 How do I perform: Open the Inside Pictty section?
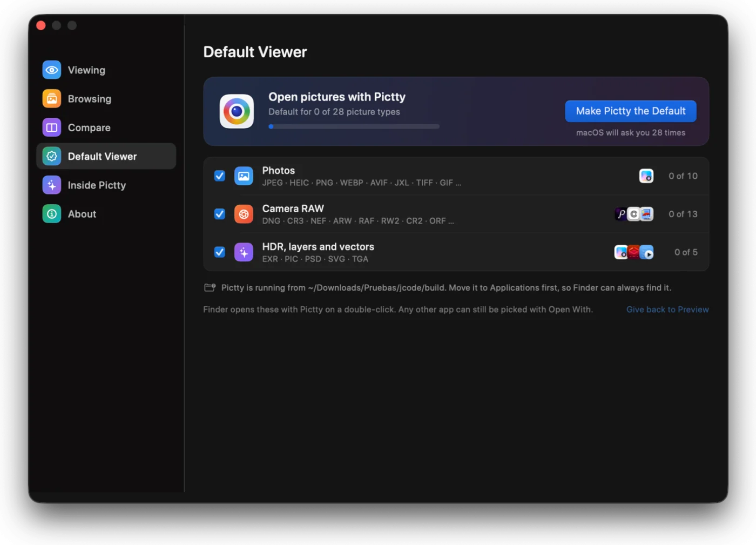tap(106, 185)
